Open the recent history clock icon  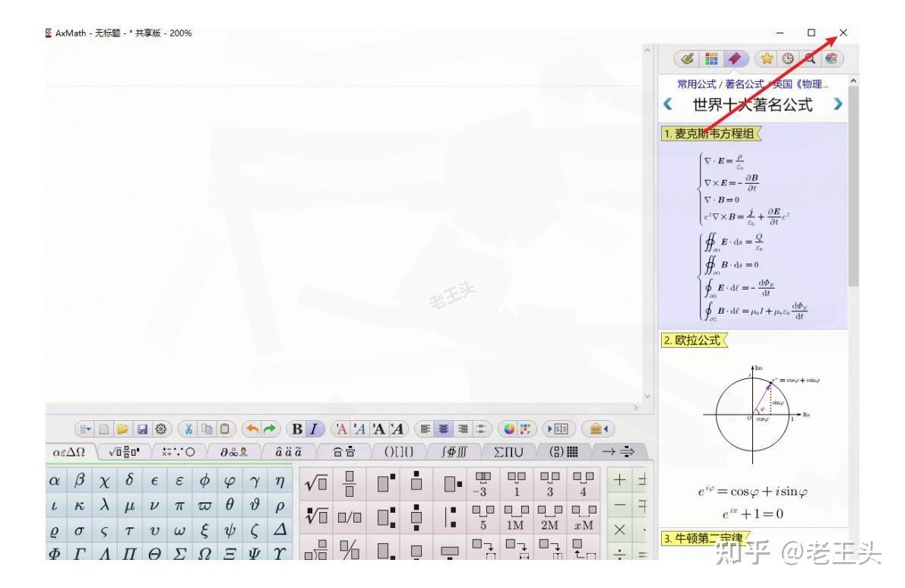coord(787,58)
